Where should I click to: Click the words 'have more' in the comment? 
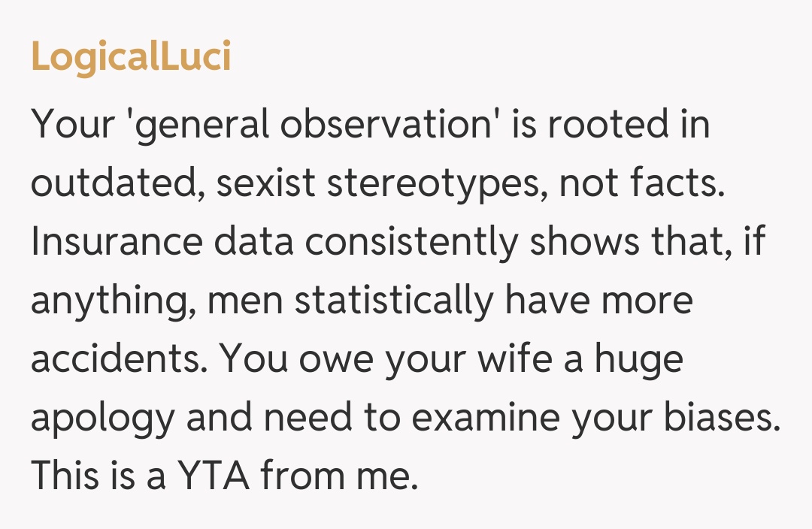598,301
